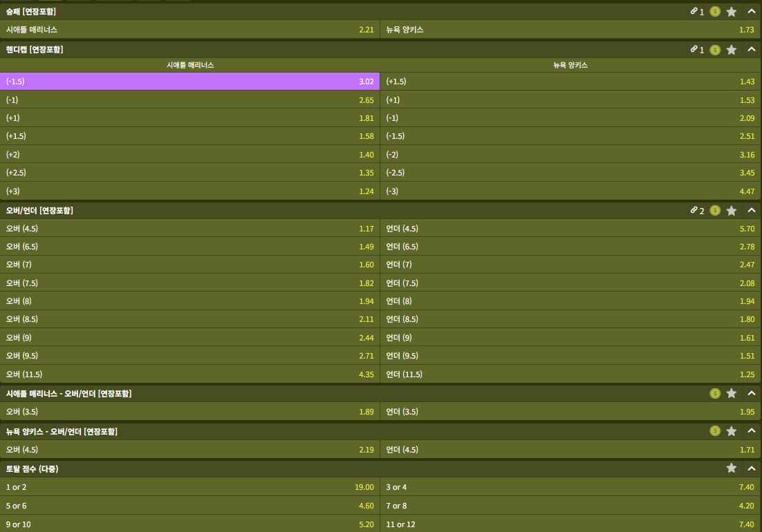
Task: Choose 뉴욕 양키스 언더 (4.5) at 1.71
Action: click(570, 449)
